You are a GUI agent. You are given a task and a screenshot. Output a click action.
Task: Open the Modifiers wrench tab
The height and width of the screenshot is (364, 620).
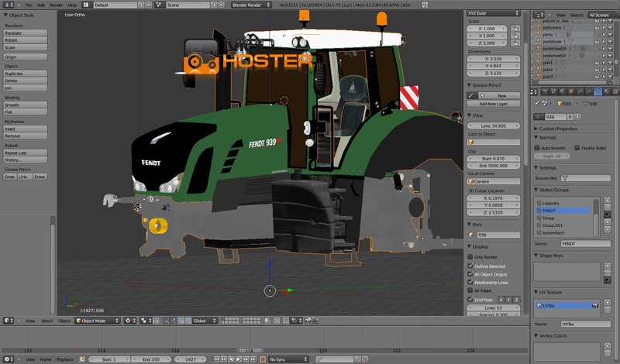pos(589,91)
